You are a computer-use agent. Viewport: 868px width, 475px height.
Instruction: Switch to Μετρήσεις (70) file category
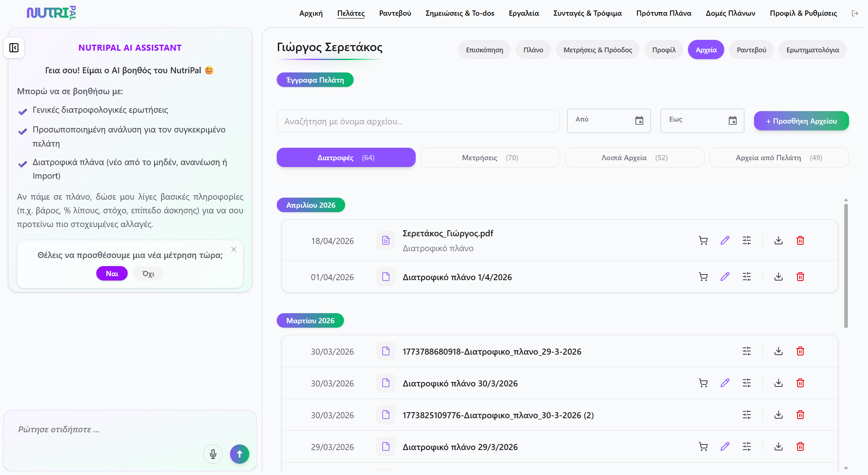point(490,157)
